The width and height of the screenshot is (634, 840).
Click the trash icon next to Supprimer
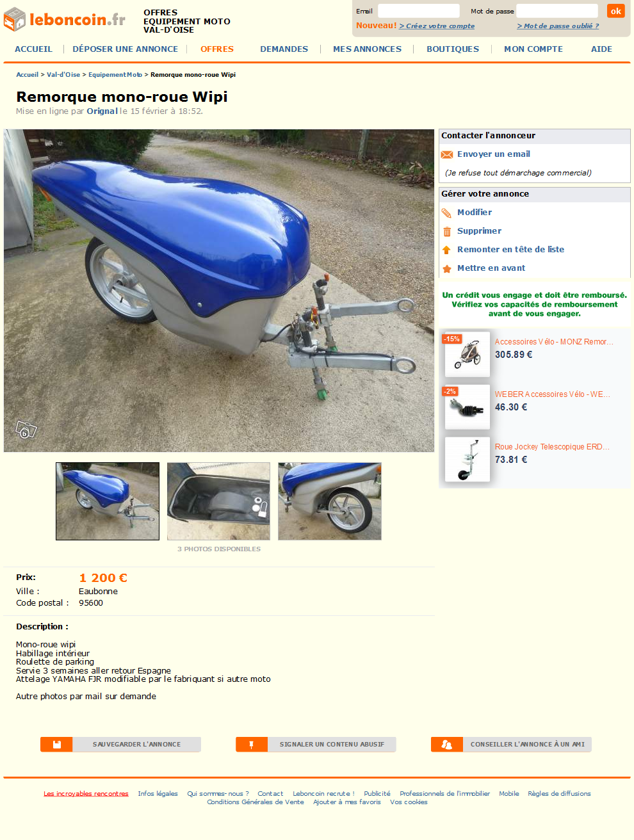click(x=447, y=231)
